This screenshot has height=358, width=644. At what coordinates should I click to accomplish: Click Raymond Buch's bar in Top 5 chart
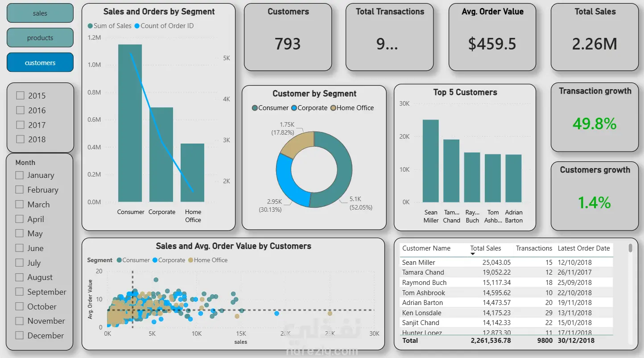pos(472,177)
